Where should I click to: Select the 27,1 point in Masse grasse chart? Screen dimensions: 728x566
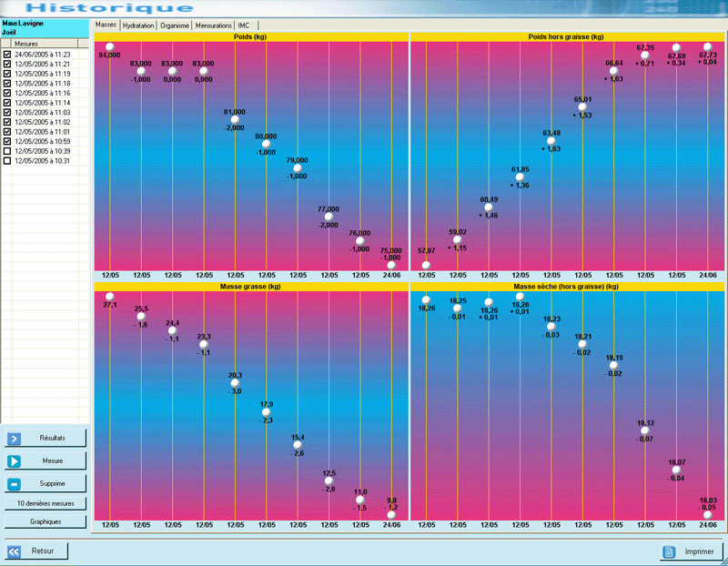point(109,297)
